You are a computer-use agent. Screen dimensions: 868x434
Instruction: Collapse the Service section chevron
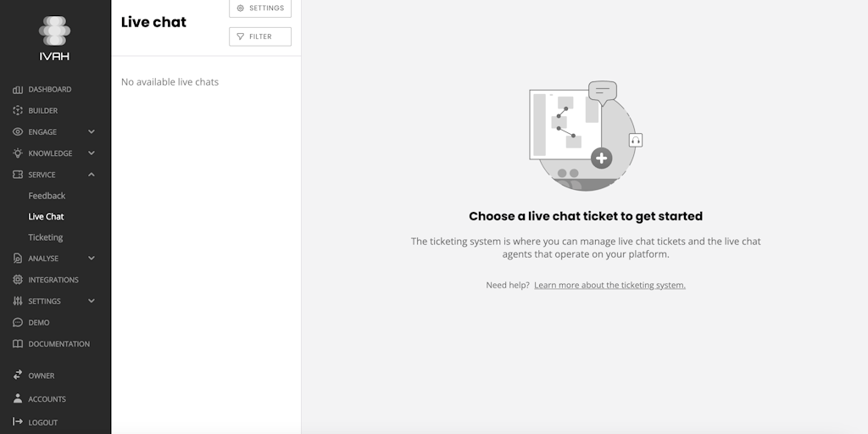(x=92, y=175)
